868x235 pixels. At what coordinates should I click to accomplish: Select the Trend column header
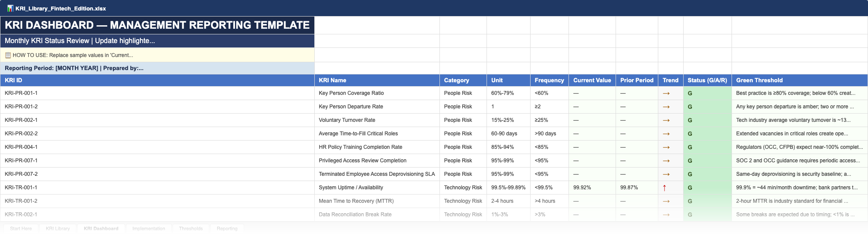(x=671, y=80)
